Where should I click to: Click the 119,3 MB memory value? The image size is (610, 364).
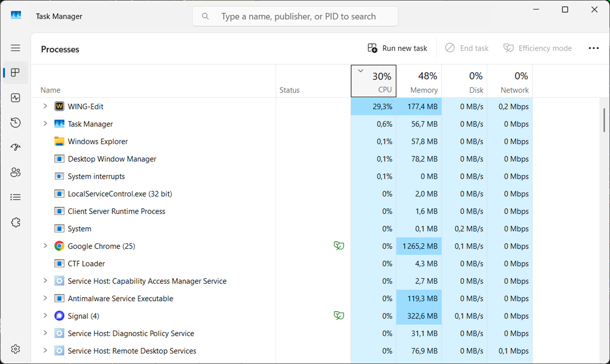coord(422,298)
